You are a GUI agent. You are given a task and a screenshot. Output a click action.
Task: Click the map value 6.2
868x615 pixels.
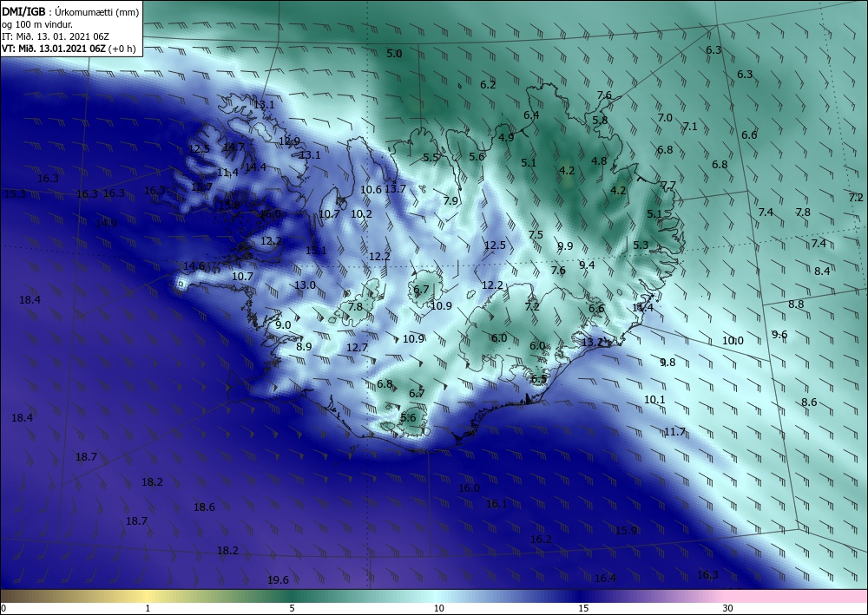point(488,85)
